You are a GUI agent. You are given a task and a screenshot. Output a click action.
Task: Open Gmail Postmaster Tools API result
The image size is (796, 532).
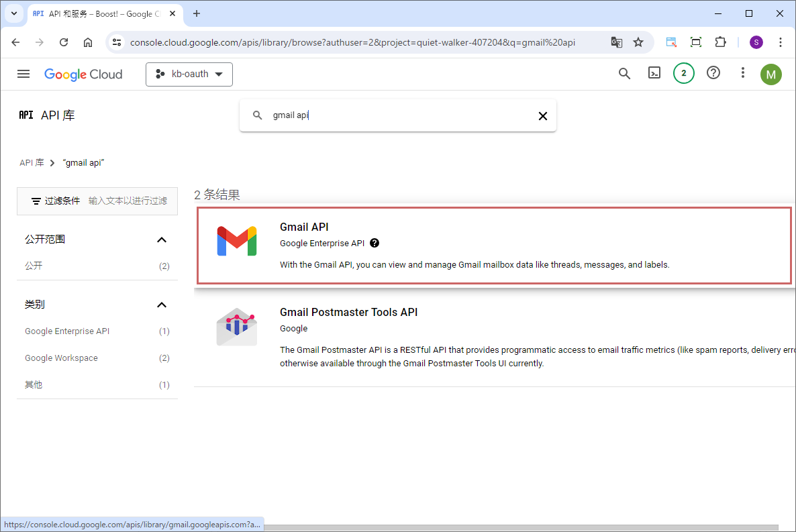point(348,313)
